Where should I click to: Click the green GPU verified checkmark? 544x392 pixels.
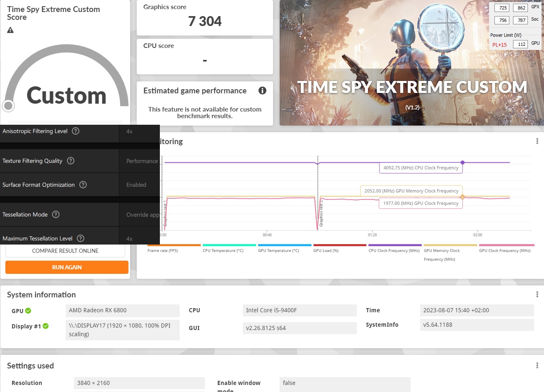[x=28, y=311]
